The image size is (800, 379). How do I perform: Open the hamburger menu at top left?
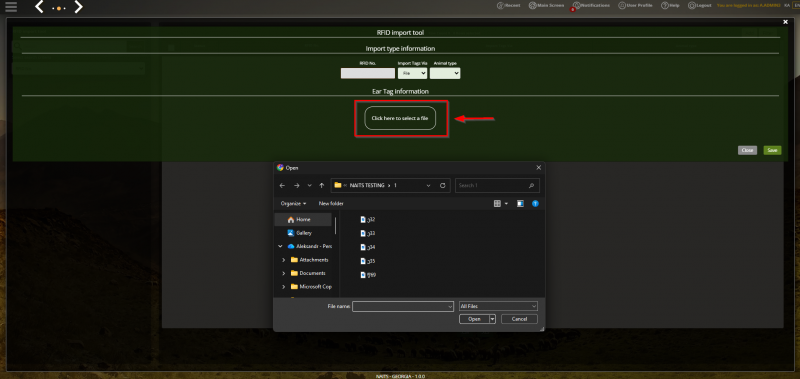click(x=11, y=6)
